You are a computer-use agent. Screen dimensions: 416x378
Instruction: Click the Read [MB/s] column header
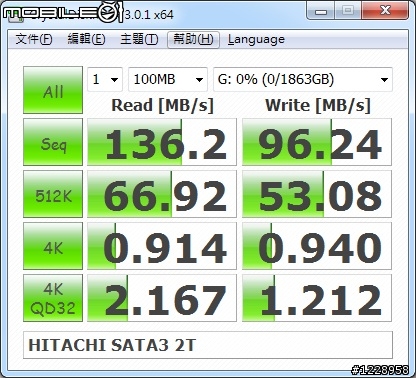(162, 105)
